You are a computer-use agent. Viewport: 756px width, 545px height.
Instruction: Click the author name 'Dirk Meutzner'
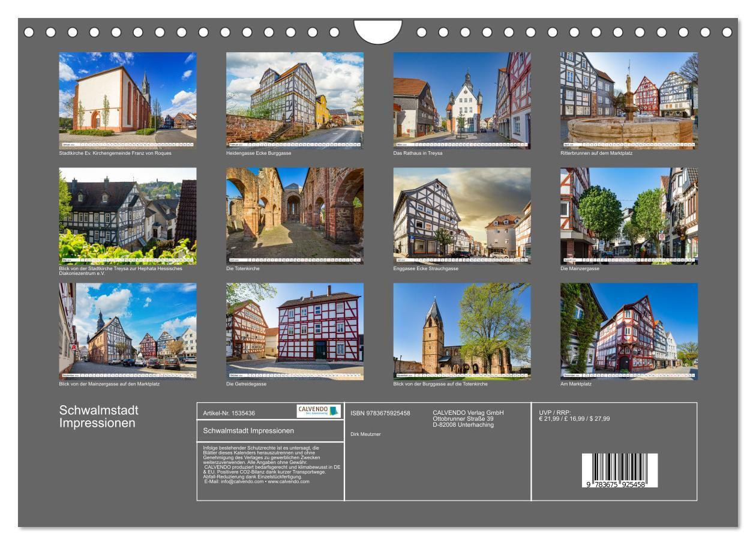tap(365, 434)
